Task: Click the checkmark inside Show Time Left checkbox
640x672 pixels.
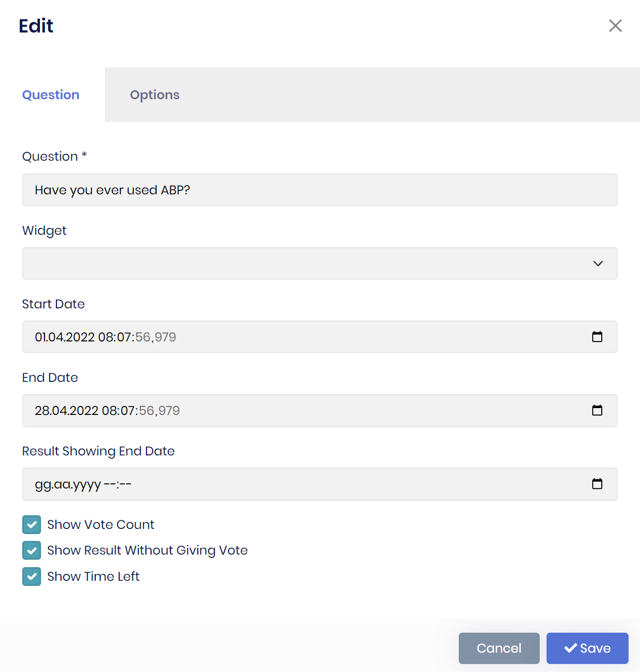Action: [31, 576]
